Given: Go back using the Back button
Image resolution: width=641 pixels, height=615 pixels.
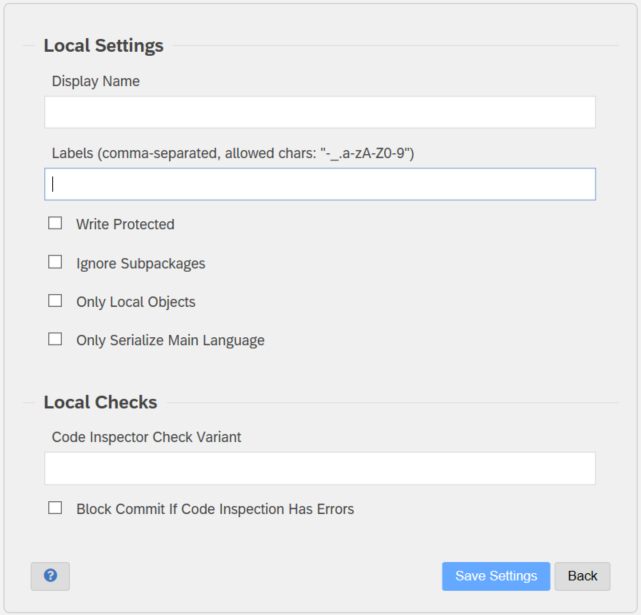Looking at the screenshot, I should 583,576.
